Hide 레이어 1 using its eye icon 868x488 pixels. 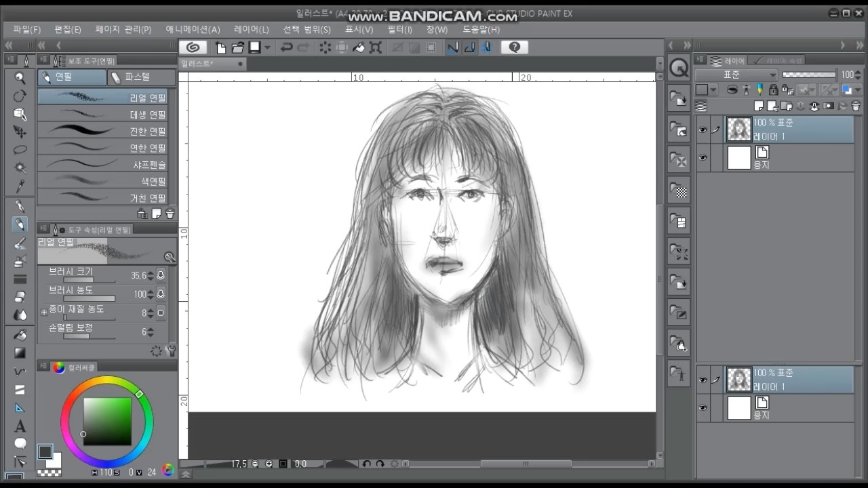703,129
